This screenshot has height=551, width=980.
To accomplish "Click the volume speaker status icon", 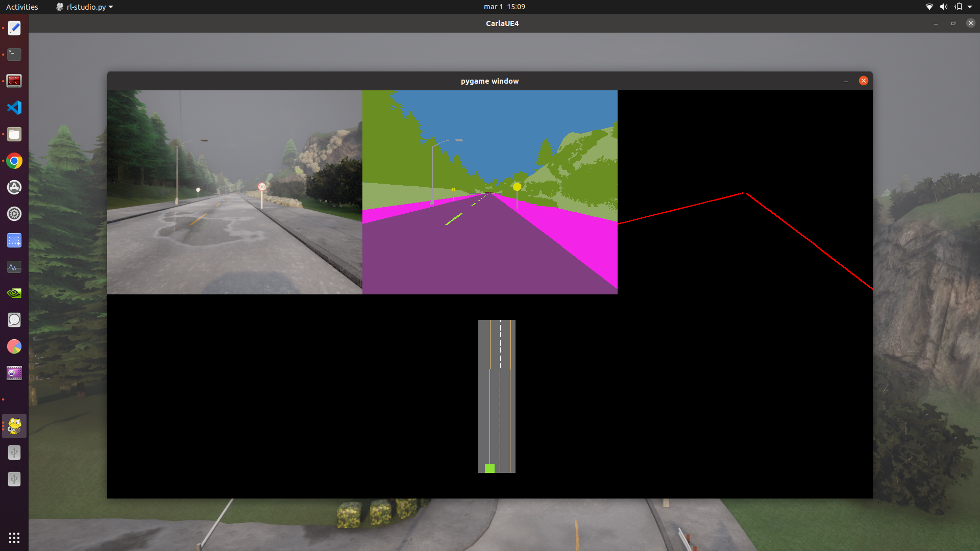I will tap(943, 7).
